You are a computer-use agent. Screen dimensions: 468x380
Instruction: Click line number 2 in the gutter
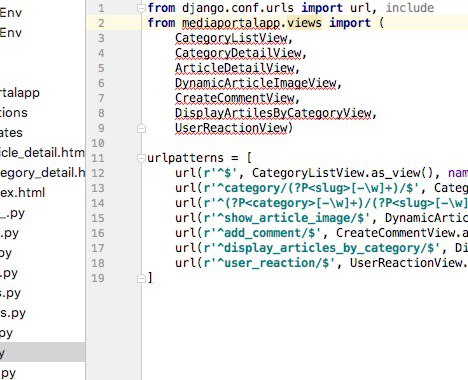[101, 23]
